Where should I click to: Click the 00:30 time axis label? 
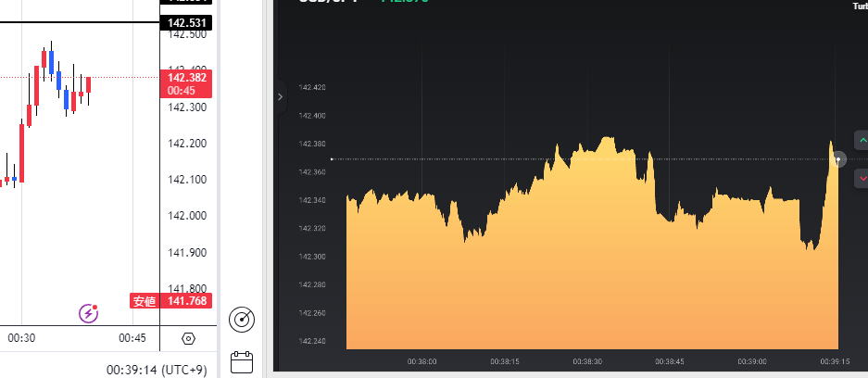[x=21, y=339]
